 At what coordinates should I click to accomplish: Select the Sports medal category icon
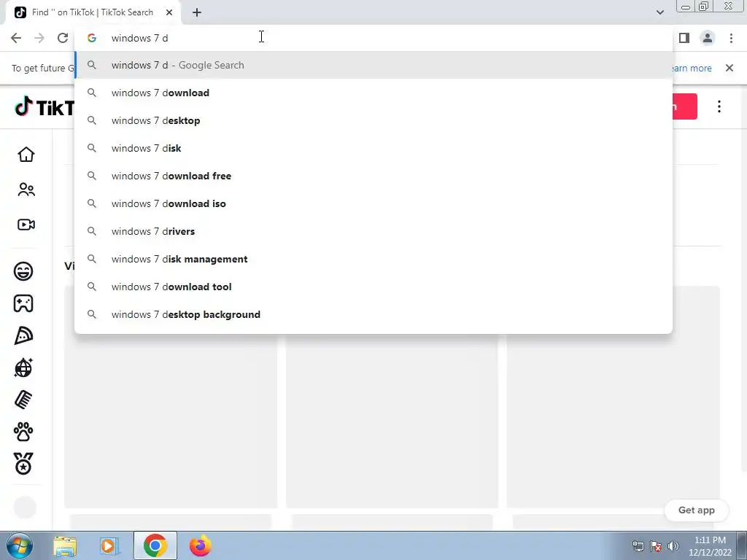[x=23, y=464]
